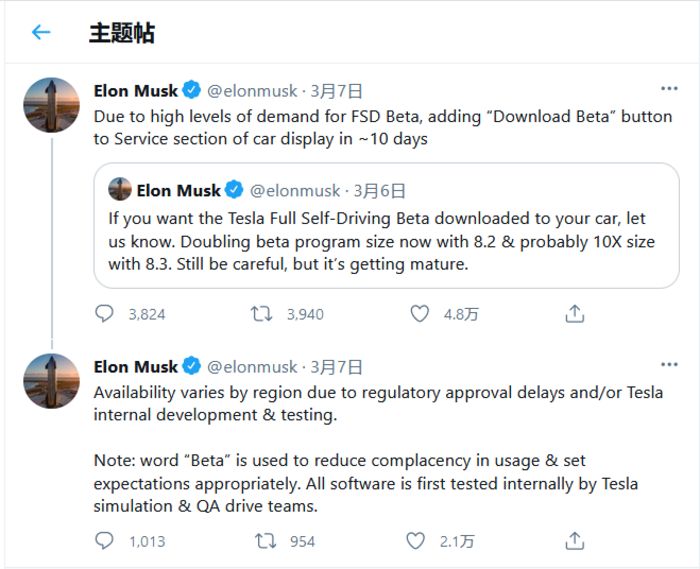Share the Availability varies by region tweet
Image resolution: width=700 pixels, height=569 pixels.
tap(575, 541)
